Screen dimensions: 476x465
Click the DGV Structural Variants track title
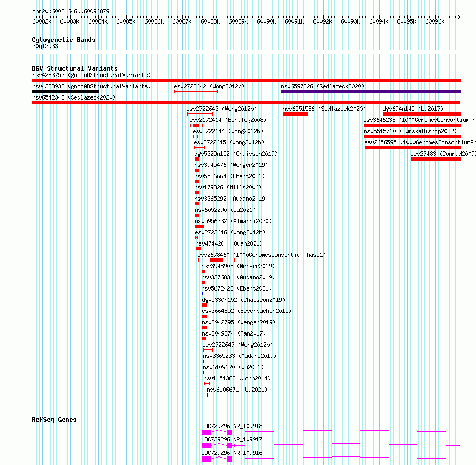[75, 68]
